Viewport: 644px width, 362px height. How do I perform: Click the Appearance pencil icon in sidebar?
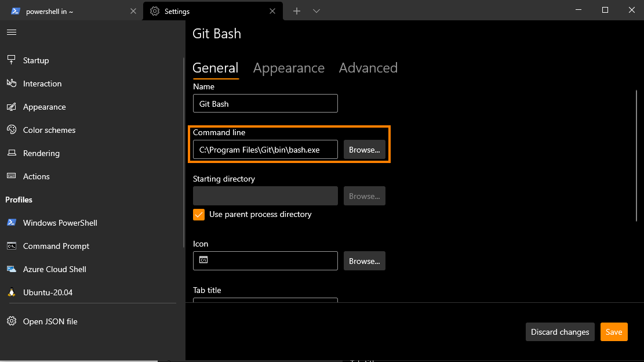pyautogui.click(x=12, y=107)
